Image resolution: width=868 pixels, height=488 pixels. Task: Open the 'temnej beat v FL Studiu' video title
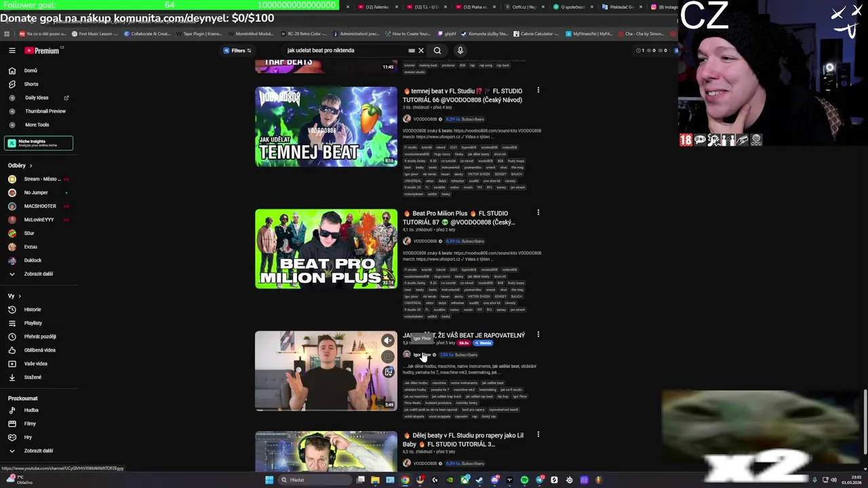(462, 96)
